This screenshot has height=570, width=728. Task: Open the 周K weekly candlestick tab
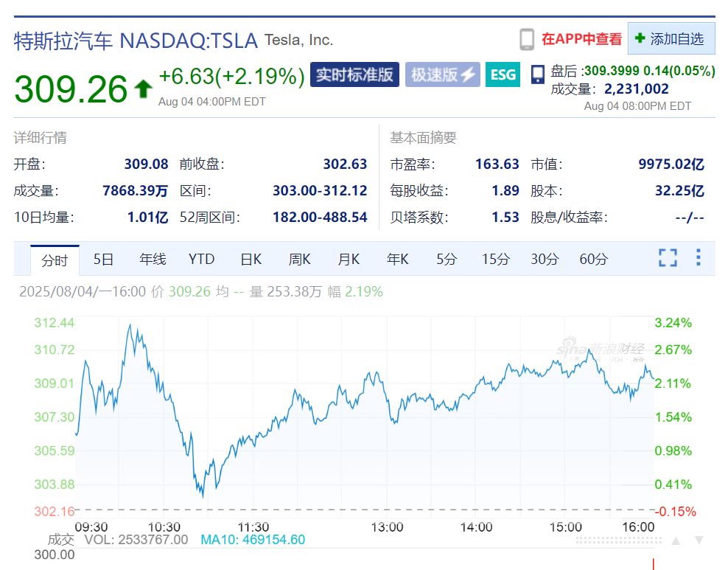(x=299, y=259)
